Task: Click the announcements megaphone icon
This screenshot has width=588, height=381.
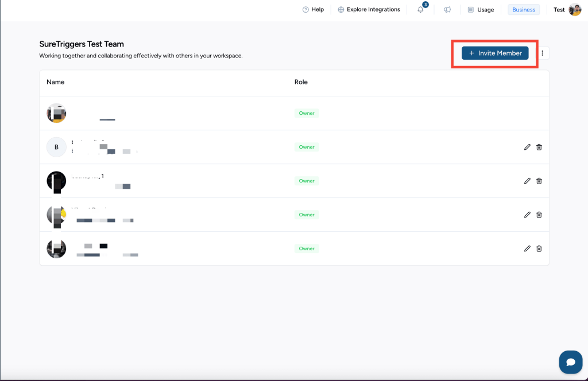Action: coord(447,10)
